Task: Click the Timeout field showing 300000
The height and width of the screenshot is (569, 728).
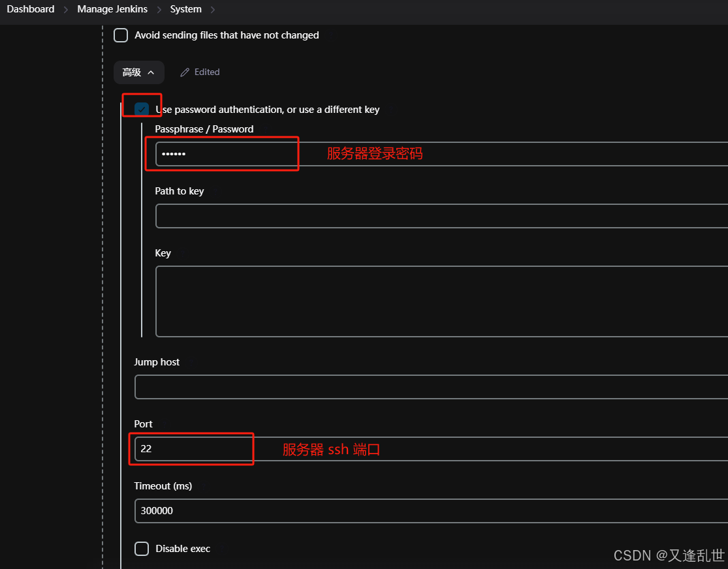Action: pyautogui.click(x=432, y=510)
